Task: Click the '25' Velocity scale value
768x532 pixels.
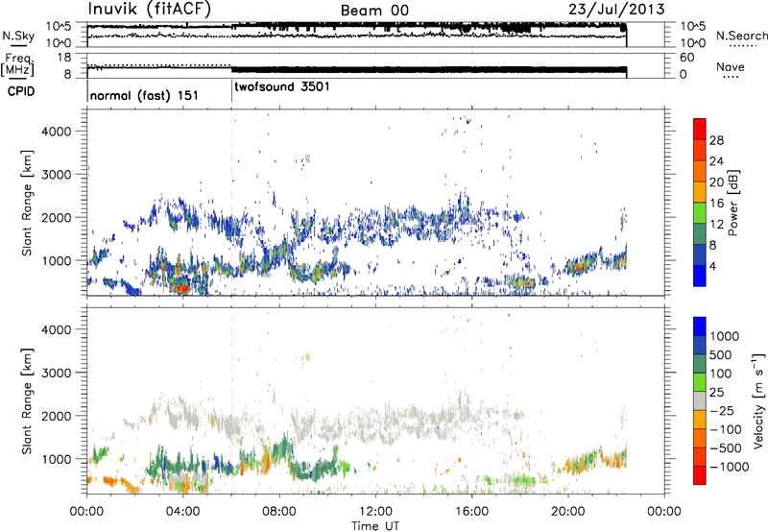Action: 716,393
